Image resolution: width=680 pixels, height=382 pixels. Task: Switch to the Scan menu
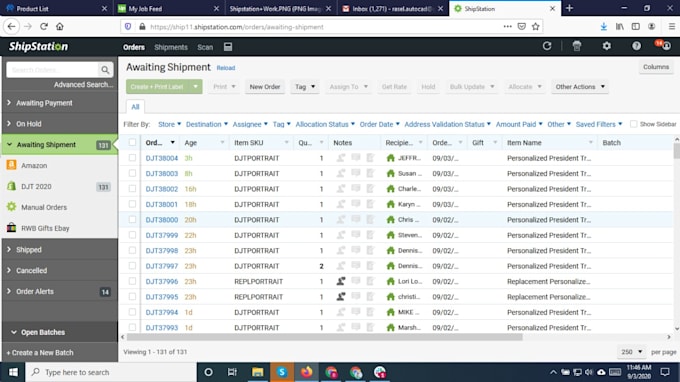pos(205,47)
